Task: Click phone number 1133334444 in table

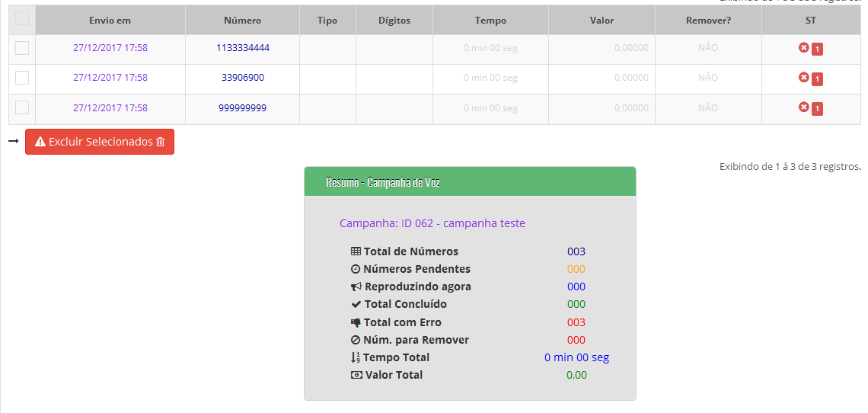Action: [242, 48]
